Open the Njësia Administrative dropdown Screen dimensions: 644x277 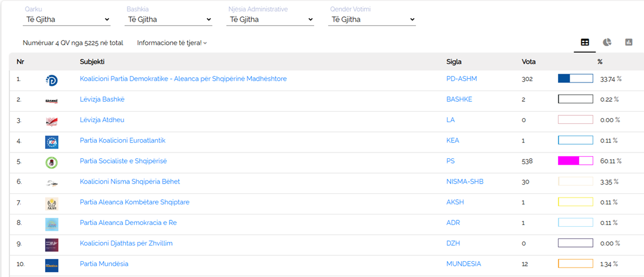270,19
